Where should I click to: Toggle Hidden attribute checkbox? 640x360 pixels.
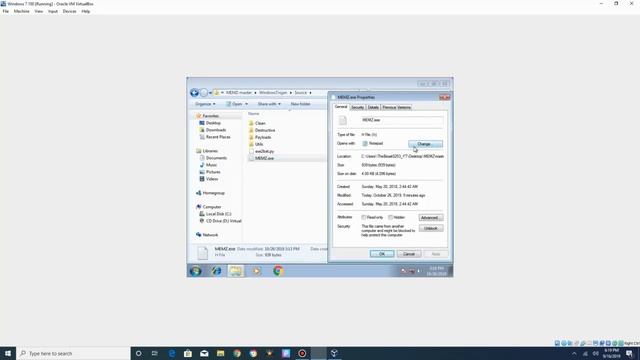pos(391,218)
